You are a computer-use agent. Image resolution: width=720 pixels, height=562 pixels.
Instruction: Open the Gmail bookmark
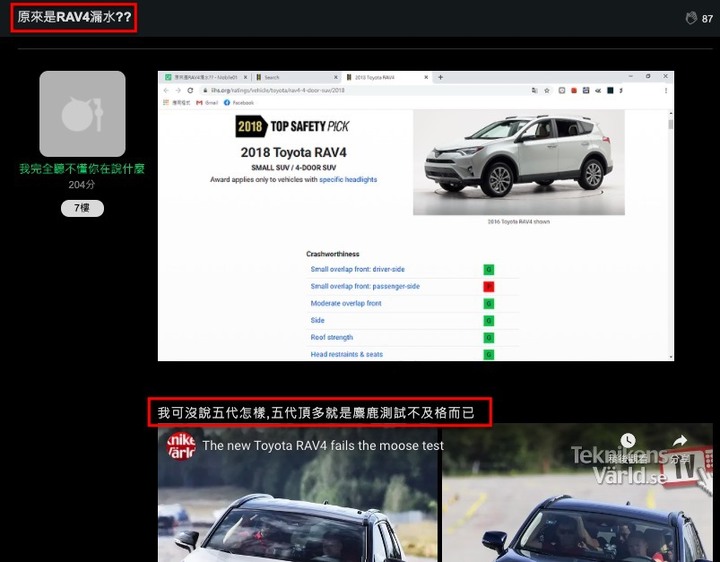[207, 103]
